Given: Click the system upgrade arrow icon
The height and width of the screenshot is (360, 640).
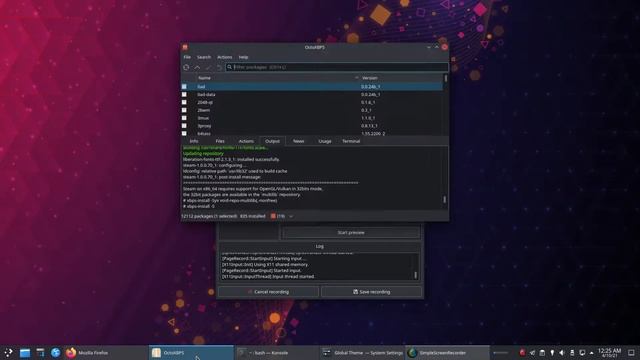Looking at the screenshot, I should click(197, 67).
